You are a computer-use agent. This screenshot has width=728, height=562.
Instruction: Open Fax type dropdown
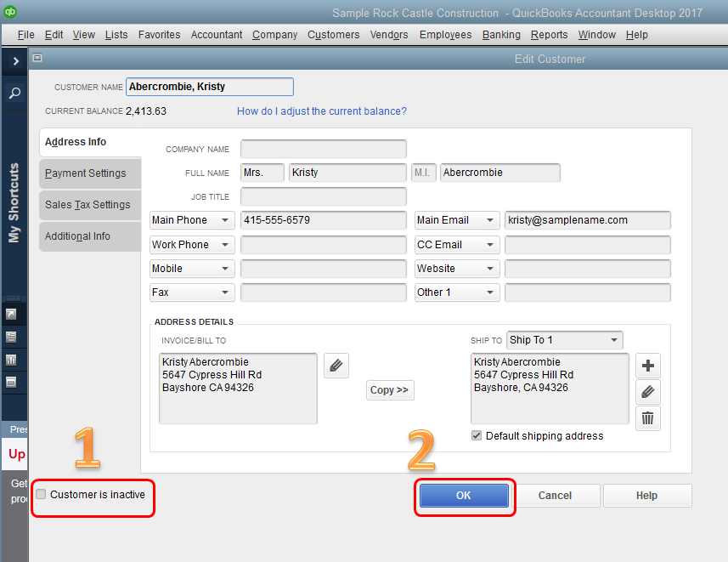[x=192, y=292]
